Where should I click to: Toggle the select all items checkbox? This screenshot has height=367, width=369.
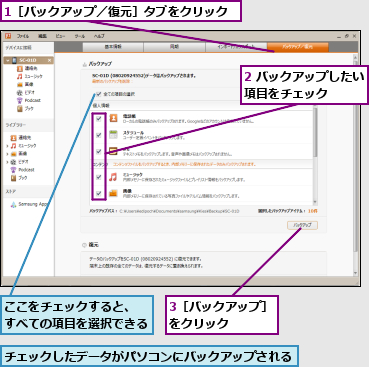[98, 94]
